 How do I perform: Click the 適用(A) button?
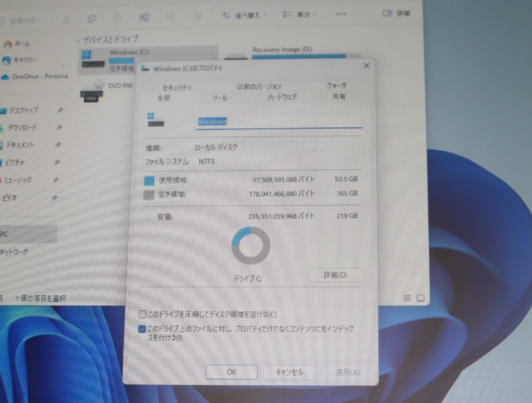point(348,372)
